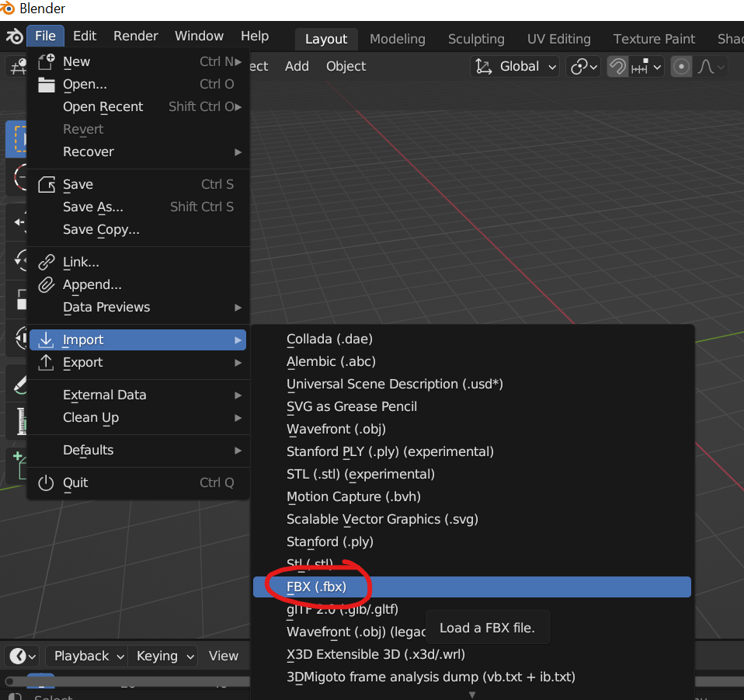Image resolution: width=744 pixels, height=700 pixels.
Task: Switch to the Layout workspace tab
Action: click(326, 39)
